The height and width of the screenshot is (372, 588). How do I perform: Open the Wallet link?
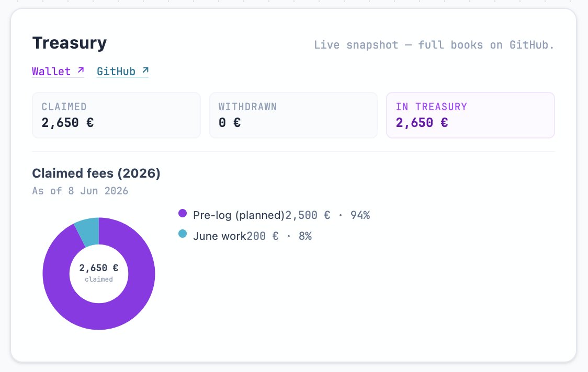point(58,71)
